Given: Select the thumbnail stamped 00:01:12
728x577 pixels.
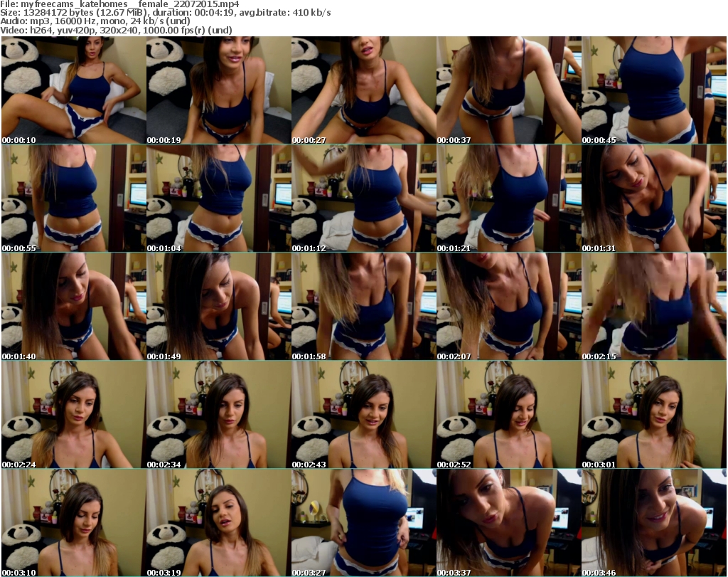Looking at the screenshot, I should pos(363,198).
